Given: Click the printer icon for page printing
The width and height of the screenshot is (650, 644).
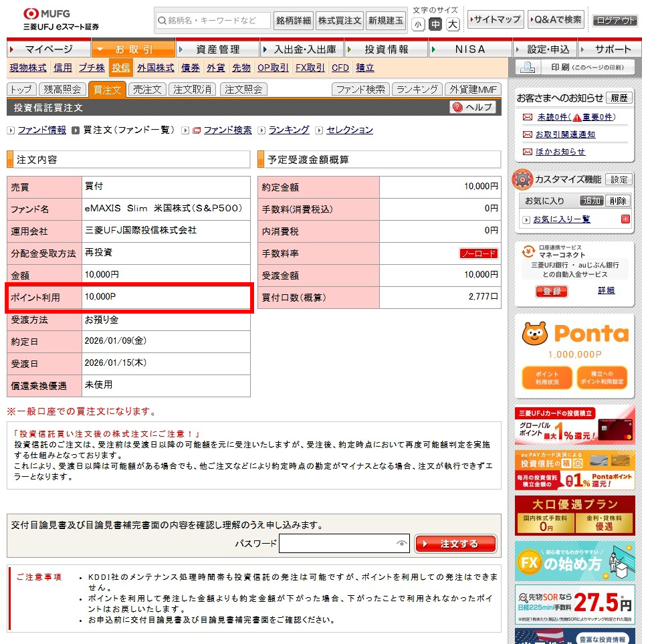Looking at the screenshot, I should [x=528, y=68].
